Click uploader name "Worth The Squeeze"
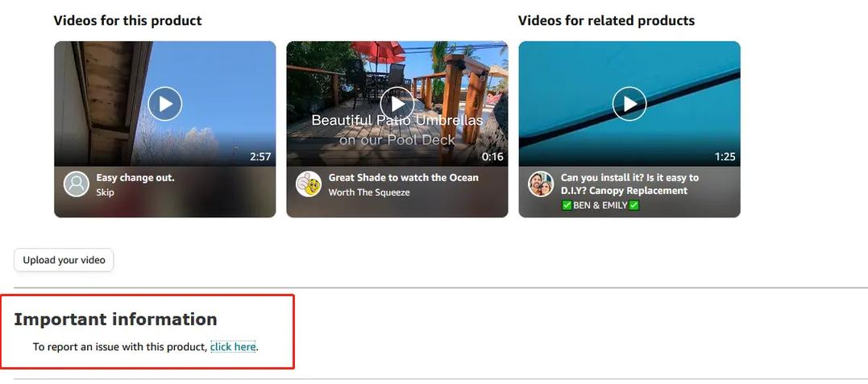868x384 pixels. tap(369, 192)
